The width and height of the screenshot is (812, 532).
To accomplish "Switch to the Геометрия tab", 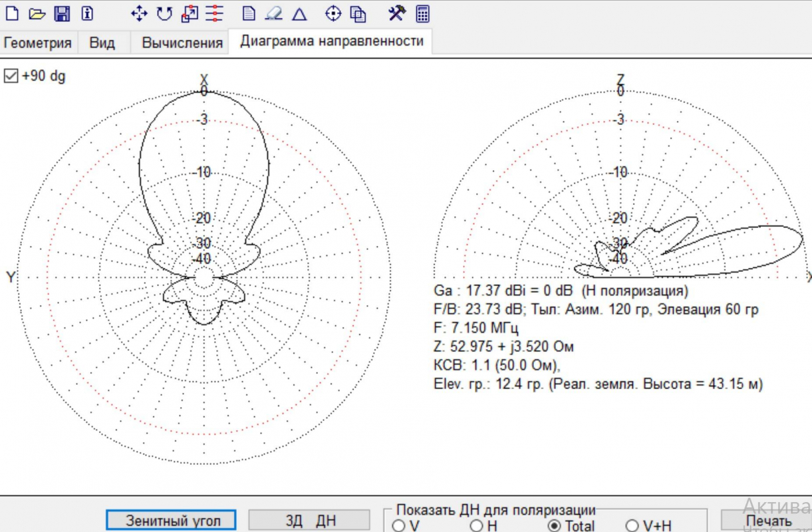I will (38, 43).
